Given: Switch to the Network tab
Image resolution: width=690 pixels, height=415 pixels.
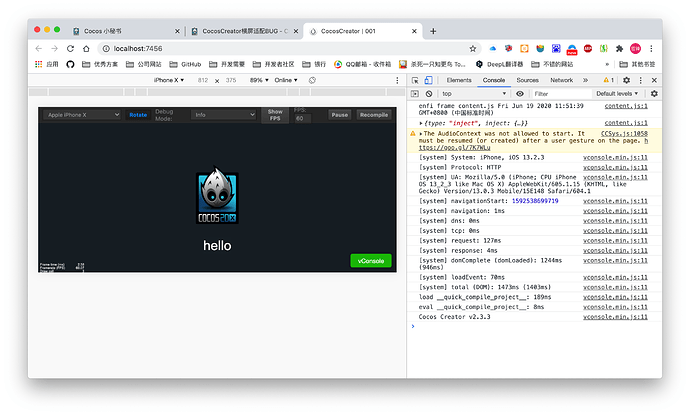Looking at the screenshot, I should pyautogui.click(x=562, y=80).
